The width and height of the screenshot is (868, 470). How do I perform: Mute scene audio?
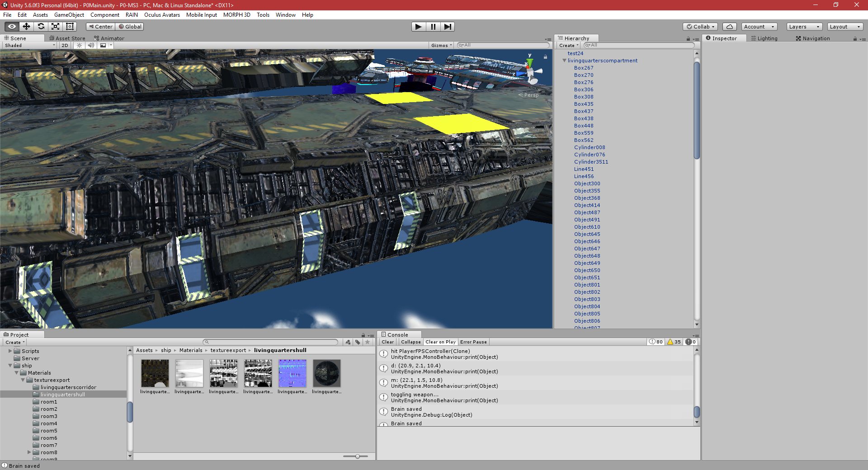(x=91, y=45)
